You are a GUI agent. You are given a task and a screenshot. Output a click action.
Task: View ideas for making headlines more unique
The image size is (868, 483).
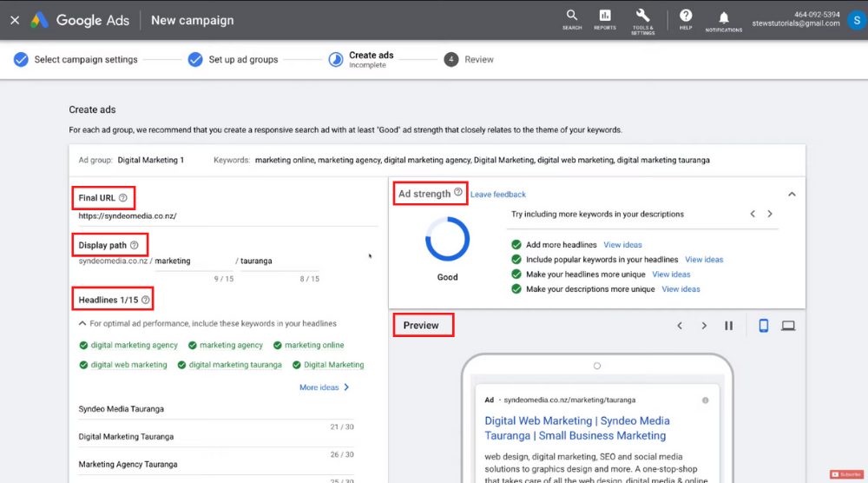coord(671,275)
